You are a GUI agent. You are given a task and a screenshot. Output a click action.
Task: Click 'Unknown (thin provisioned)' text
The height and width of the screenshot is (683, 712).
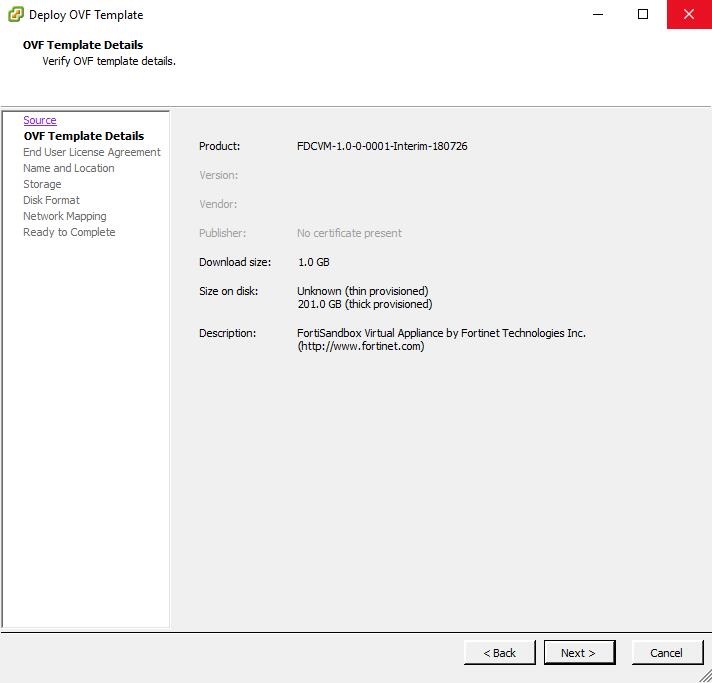[362, 291]
